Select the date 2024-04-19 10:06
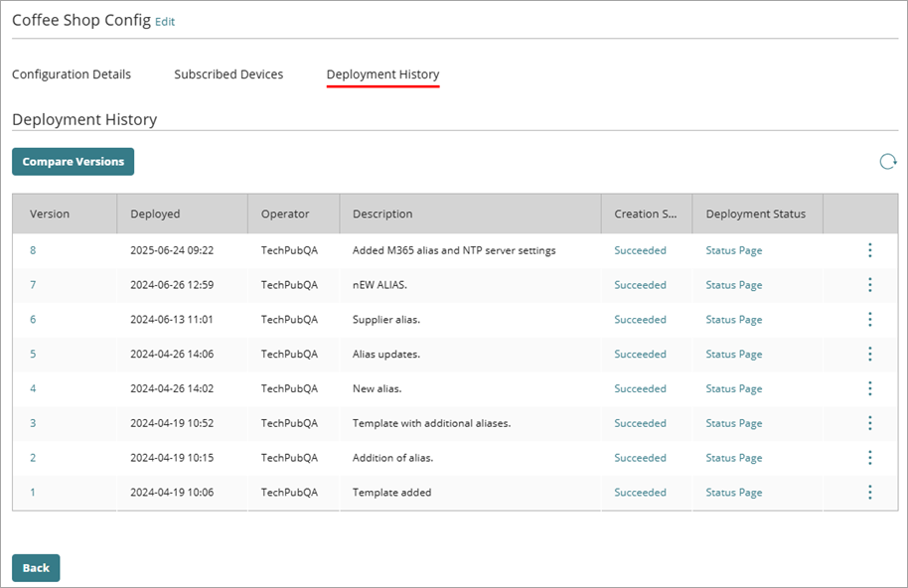 tap(172, 492)
